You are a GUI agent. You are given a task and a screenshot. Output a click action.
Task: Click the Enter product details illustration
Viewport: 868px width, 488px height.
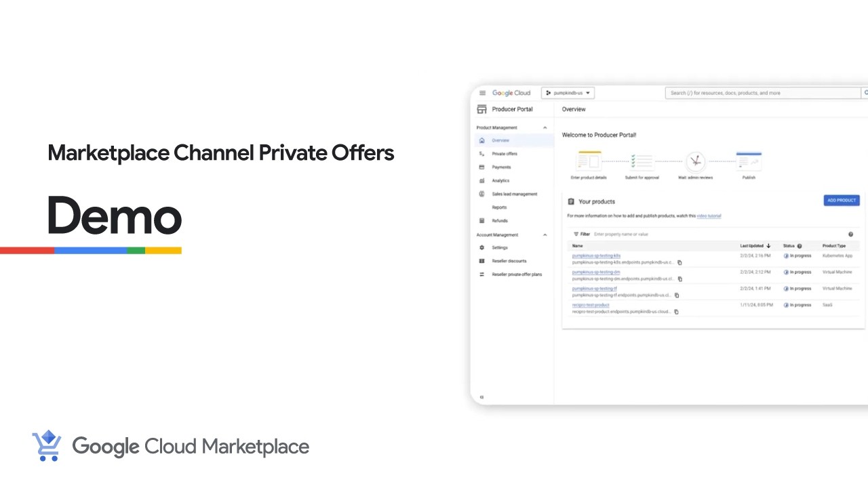pos(589,161)
